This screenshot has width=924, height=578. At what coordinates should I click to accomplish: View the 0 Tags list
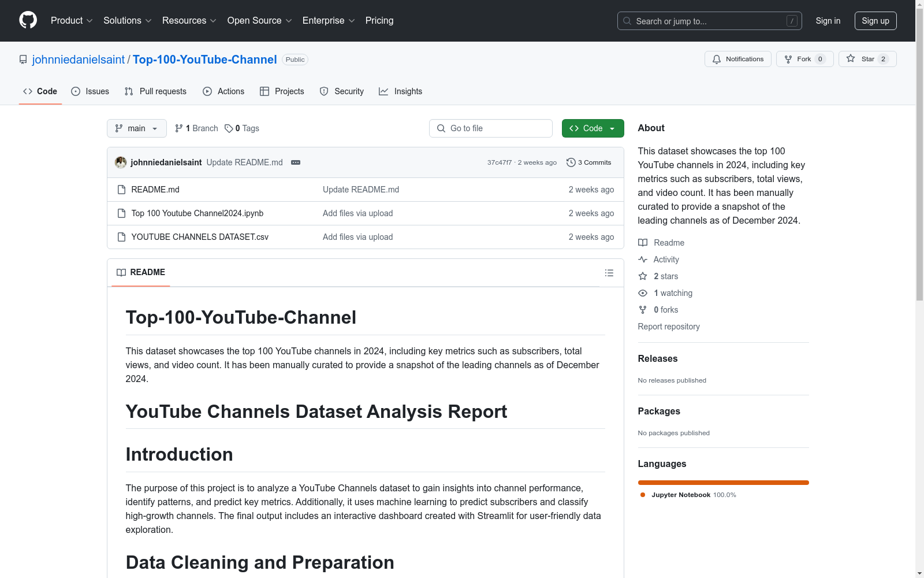click(242, 128)
